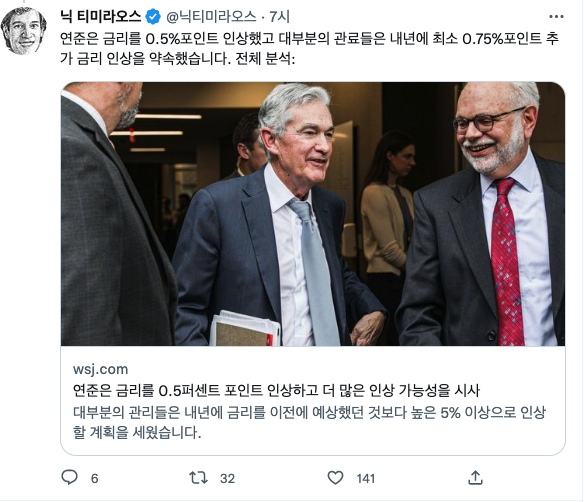Open the headline about 0.5퍼센트 포인트 인상
Viewport: 584px width, 502px height.
point(276,390)
